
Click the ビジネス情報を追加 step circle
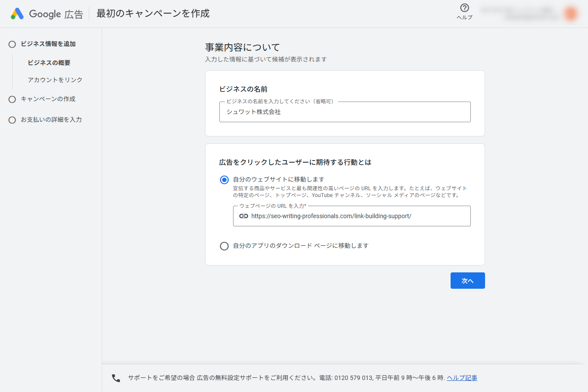coord(12,44)
